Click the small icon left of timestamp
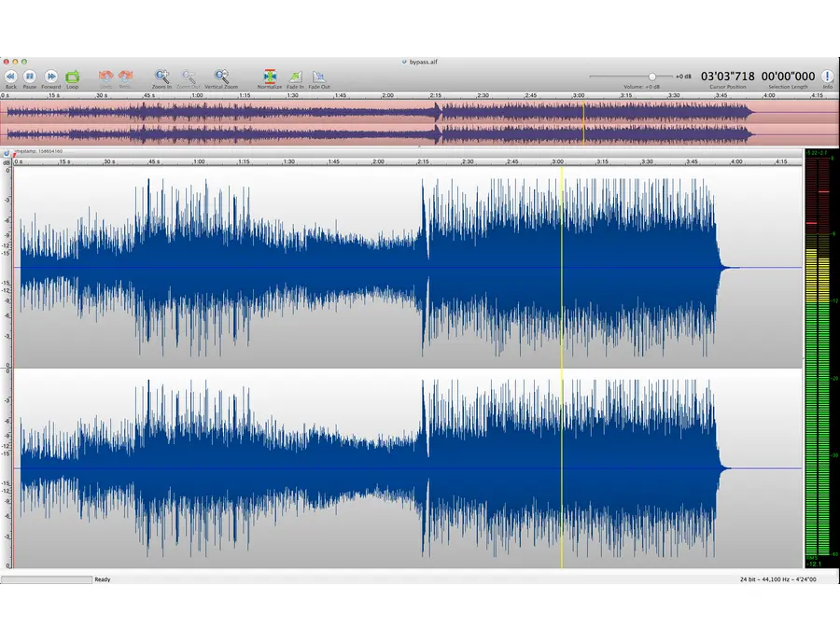The width and height of the screenshot is (840, 641). pyautogui.click(x=7, y=154)
